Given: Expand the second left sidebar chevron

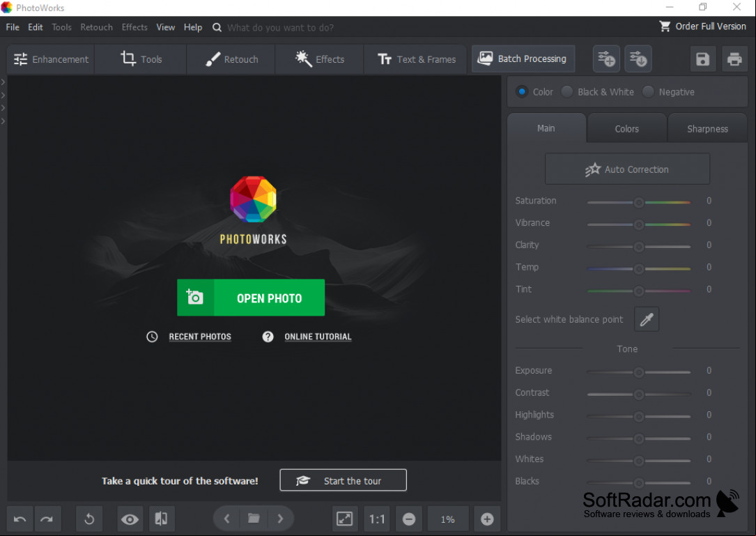Looking at the screenshot, I should coord(3,95).
